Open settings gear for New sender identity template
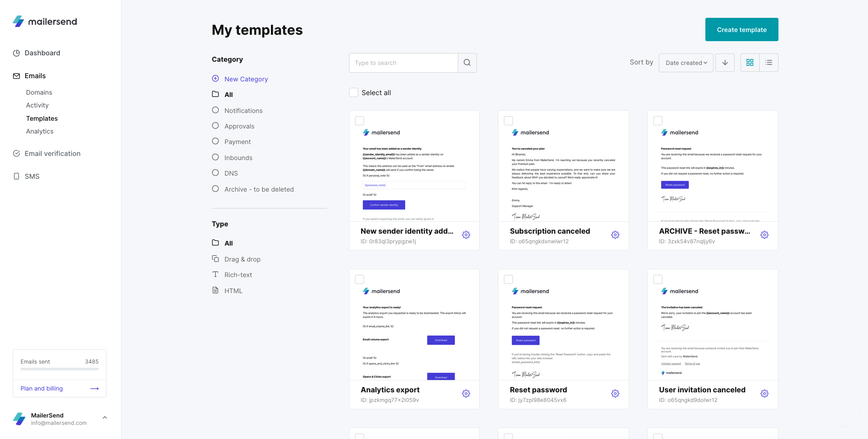This screenshot has width=868, height=439. click(466, 235)
